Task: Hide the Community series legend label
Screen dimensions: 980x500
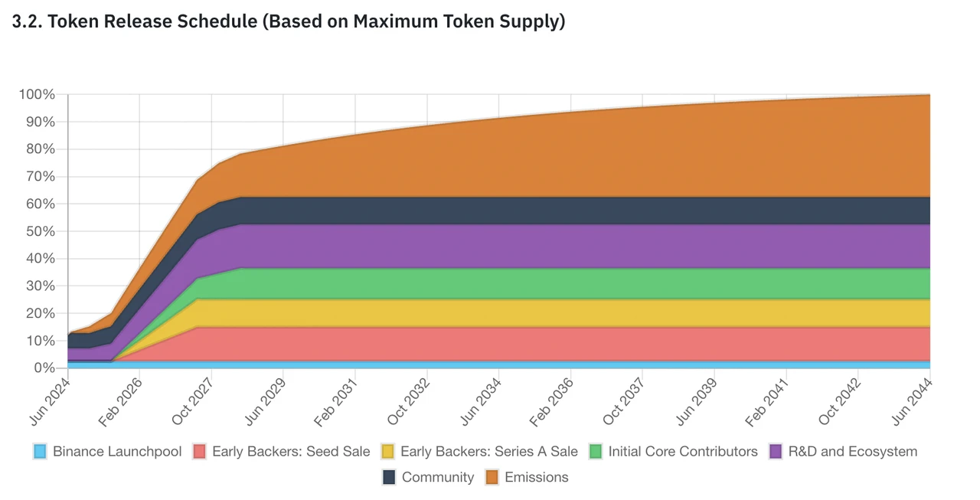Action: pos(438,478)
